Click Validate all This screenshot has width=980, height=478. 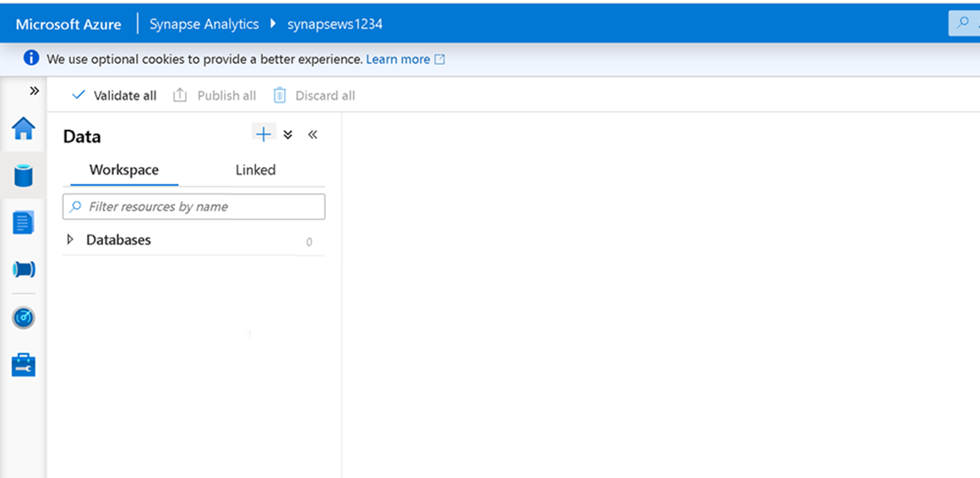click(x=115, y=96)
